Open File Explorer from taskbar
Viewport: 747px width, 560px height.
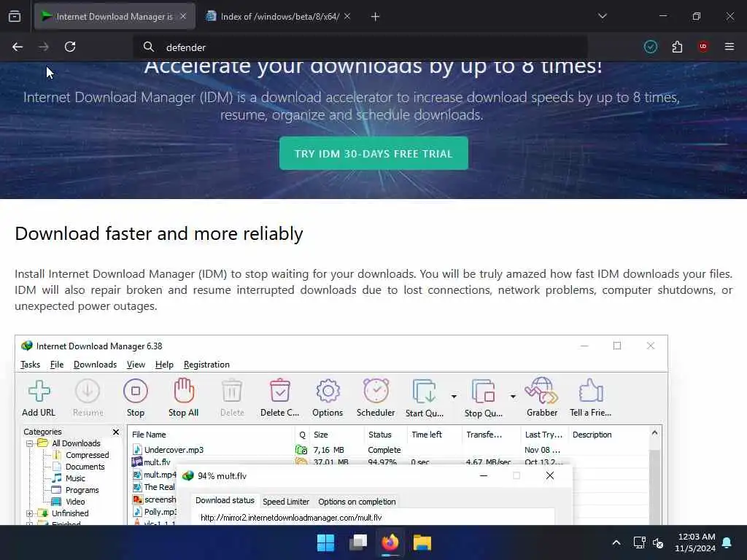pyautogui.click(x=422, y=542)
